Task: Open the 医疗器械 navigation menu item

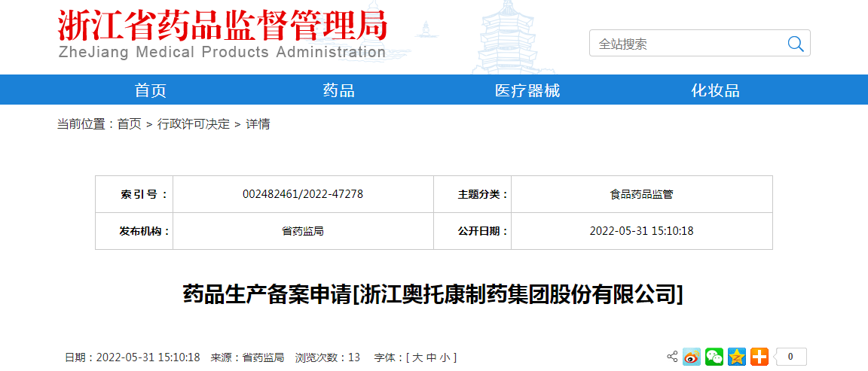Action: [x=527, y=90]
